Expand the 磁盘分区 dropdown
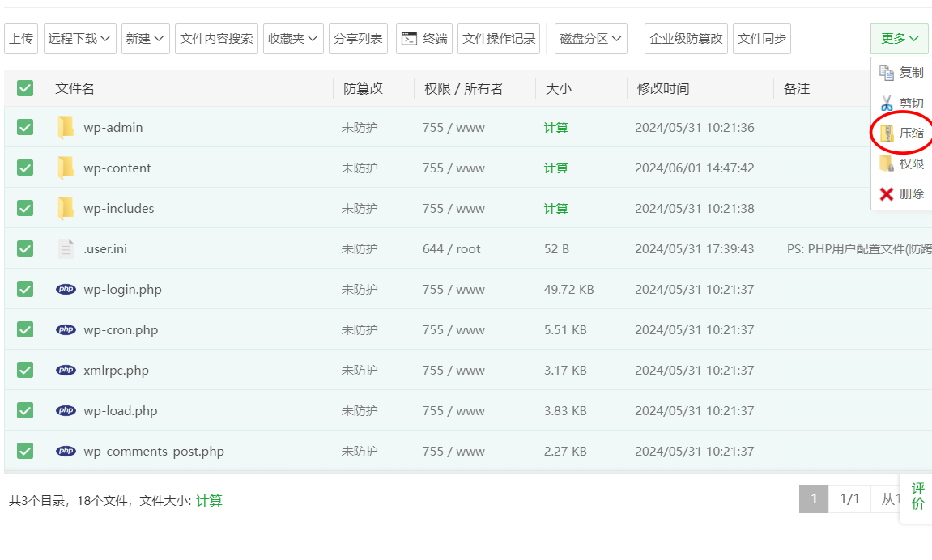 (590, 39)
